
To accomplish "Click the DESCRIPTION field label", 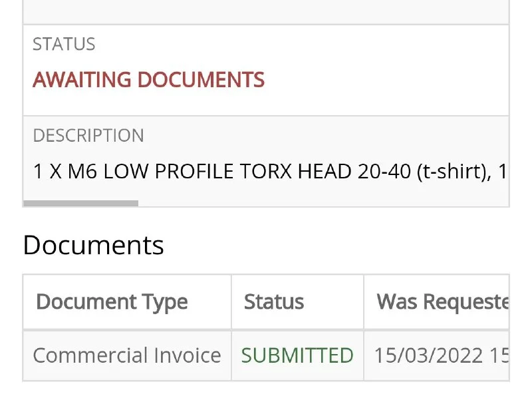I will click(88, 136).
